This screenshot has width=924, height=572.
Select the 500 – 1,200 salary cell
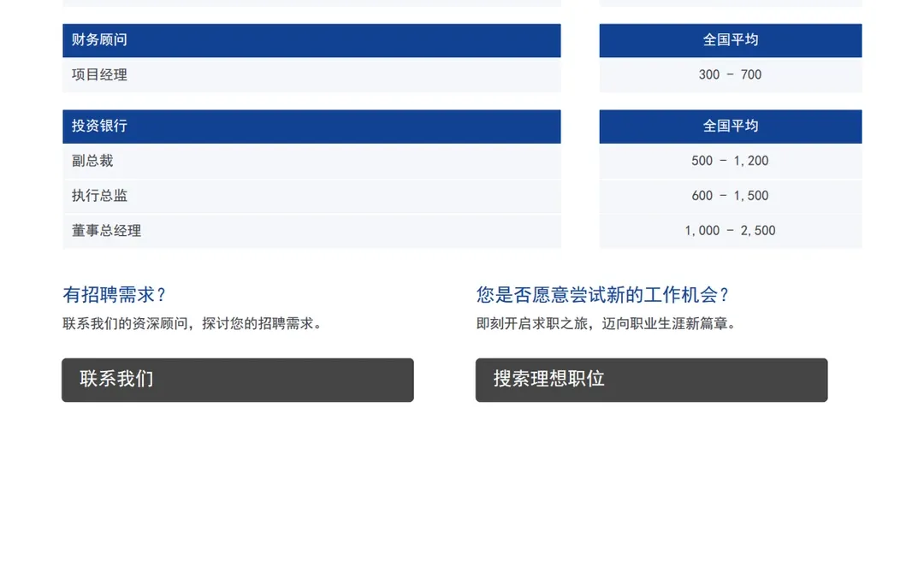click(x=730, y=161)
